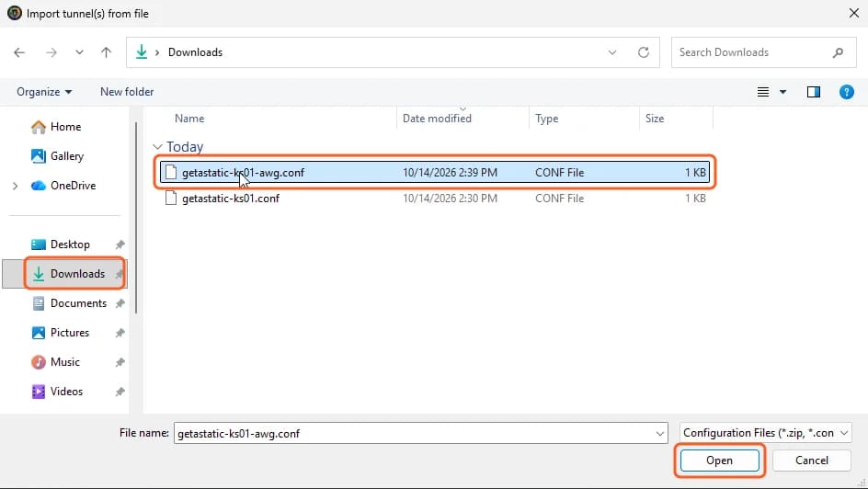The height and width of the screenshot is (489, 868).
Task: Click the search magnifier icon
Action: click(838, 52)
